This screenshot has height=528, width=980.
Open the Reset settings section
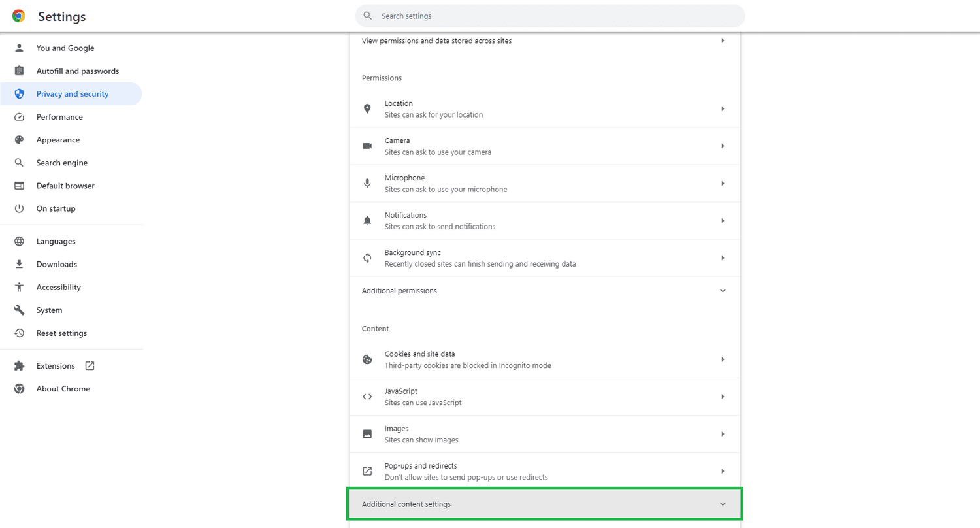61,333
